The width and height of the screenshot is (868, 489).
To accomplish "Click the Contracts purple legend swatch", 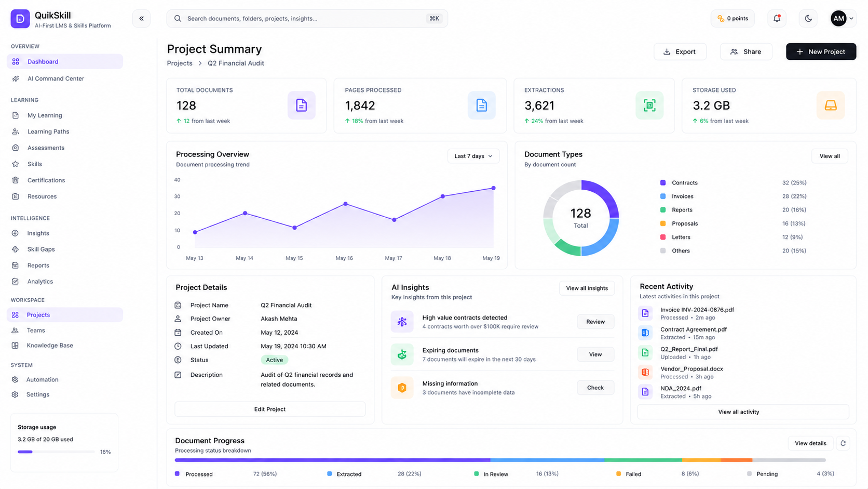I will (663, 183).
